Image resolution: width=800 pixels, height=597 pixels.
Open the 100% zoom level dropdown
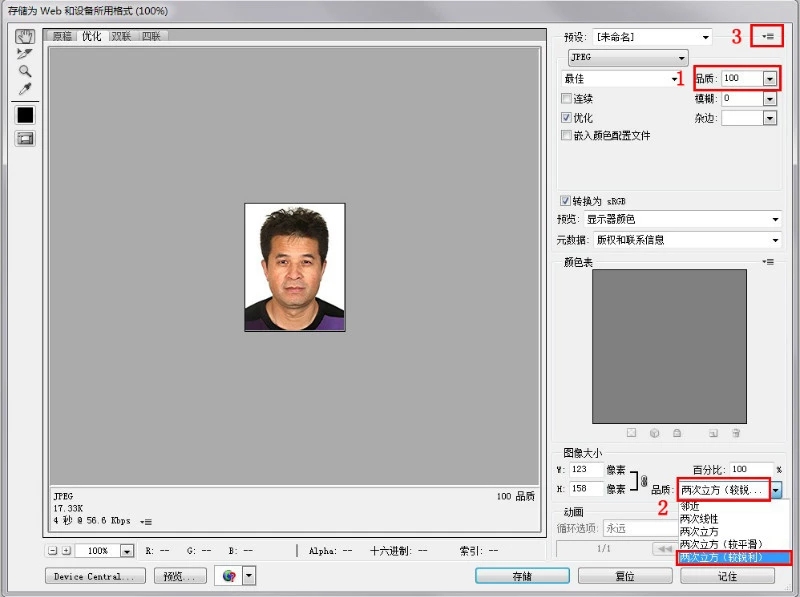click(x=127, y=551)
